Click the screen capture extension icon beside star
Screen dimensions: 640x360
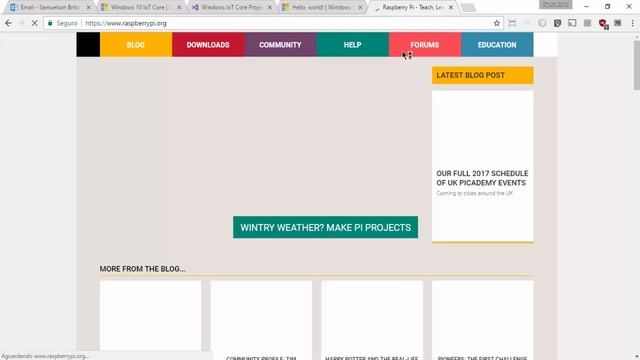coord(512,23)
